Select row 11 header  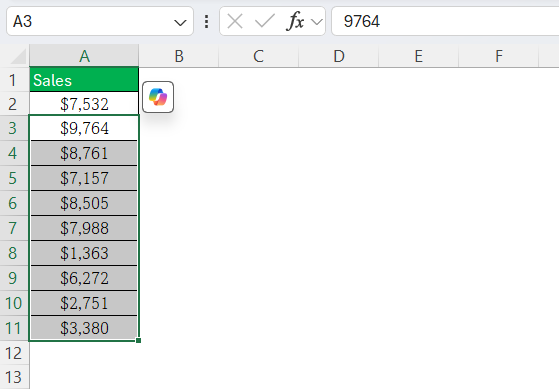(x=14, y=328)
